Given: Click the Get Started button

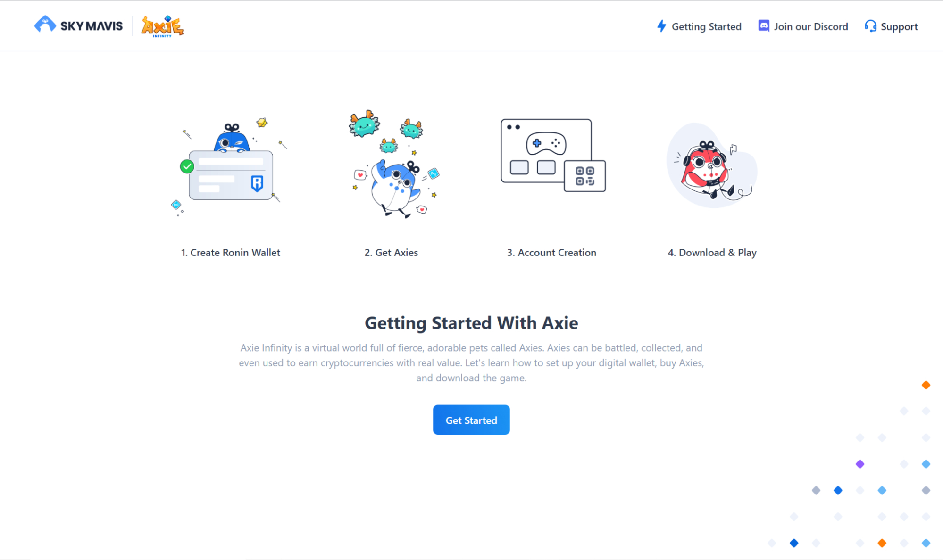Looking at the screenshot, I should click(x=472, y=420).
